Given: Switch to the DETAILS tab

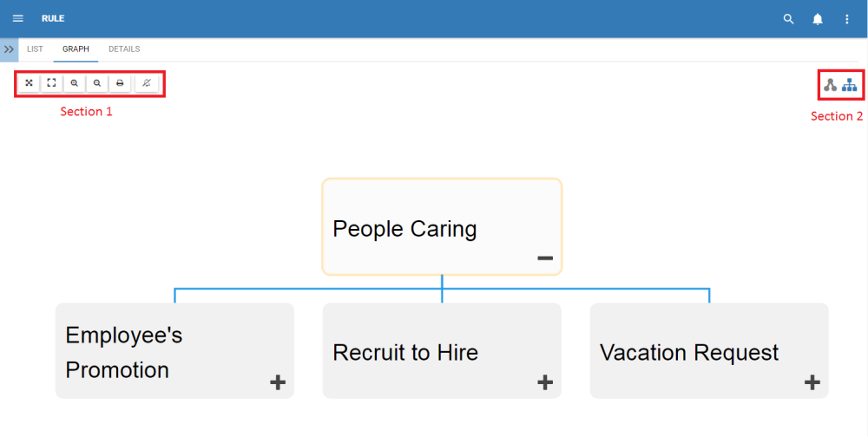Looking at the screenshot, I should [x=124, y=49].
